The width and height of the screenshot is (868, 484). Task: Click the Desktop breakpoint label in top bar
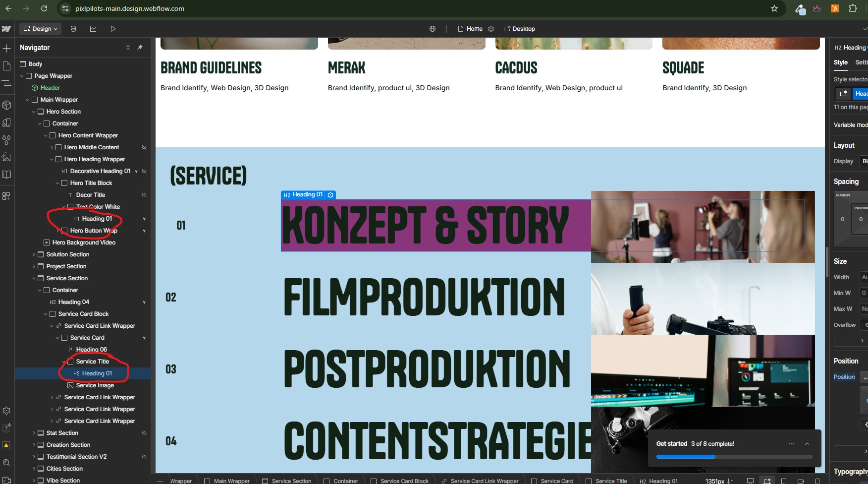coord(519,29)
